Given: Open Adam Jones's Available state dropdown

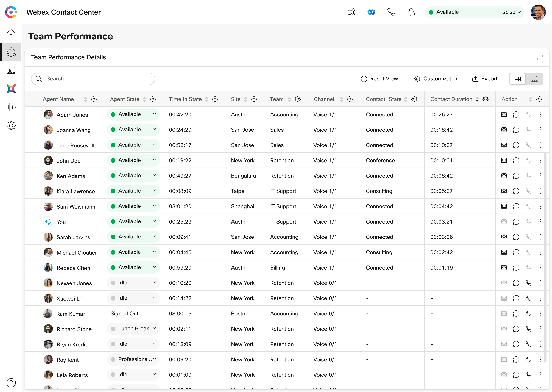Looking at the screenshot, I should point(155,114).
